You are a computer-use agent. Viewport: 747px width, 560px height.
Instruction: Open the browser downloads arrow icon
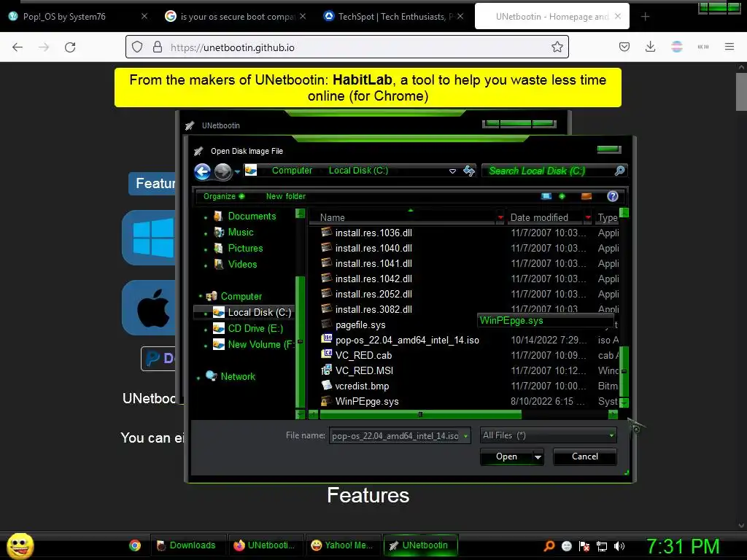pos(650,47)
